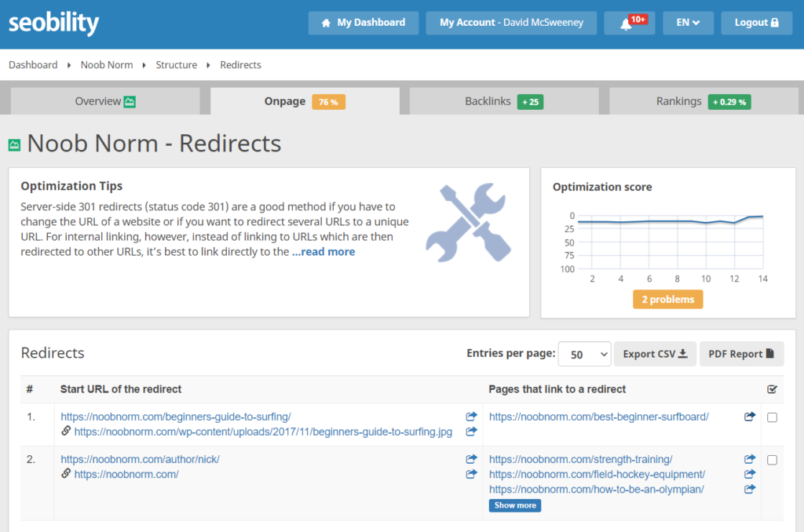Open beginners-guide-to-surfing.jpg external link icon
Screen dimensions: 804x532
point(471,432)
